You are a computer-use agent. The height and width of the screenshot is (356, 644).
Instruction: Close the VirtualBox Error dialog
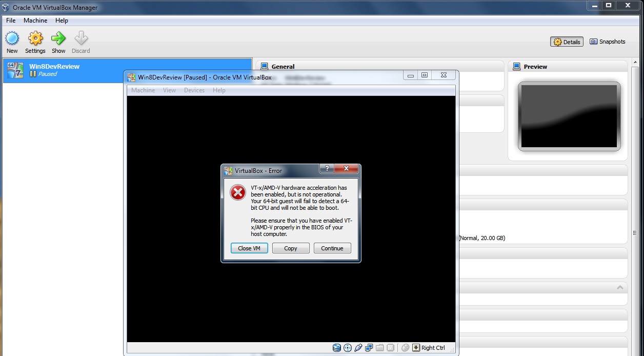tap(346, 168)
